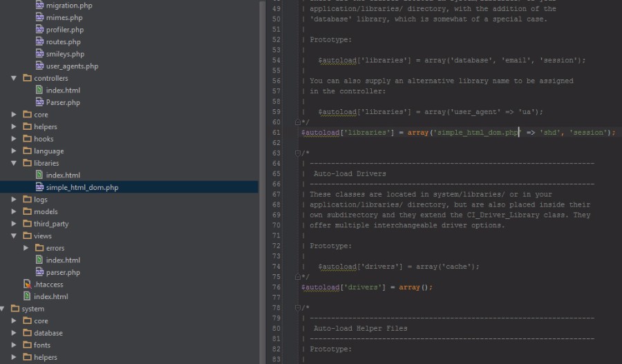Click the fold marker at line 60
622x364 pixels.
click(297, 122)
